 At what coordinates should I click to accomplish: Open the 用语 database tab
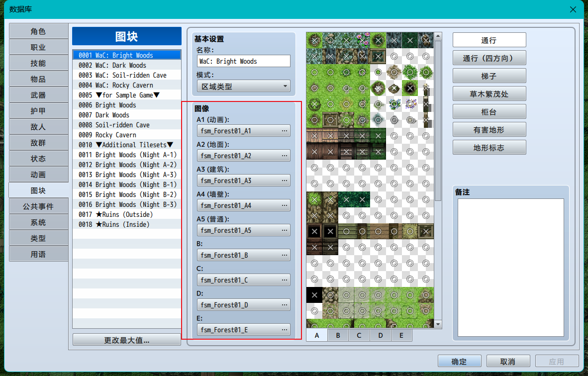[38, 254]
